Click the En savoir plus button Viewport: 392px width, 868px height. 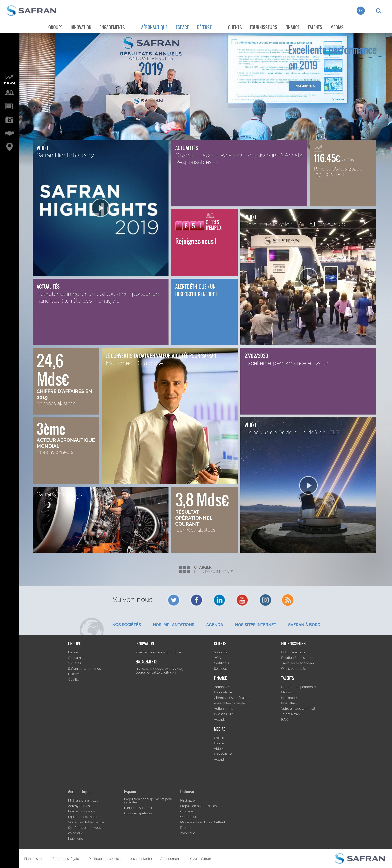point(304,86)
